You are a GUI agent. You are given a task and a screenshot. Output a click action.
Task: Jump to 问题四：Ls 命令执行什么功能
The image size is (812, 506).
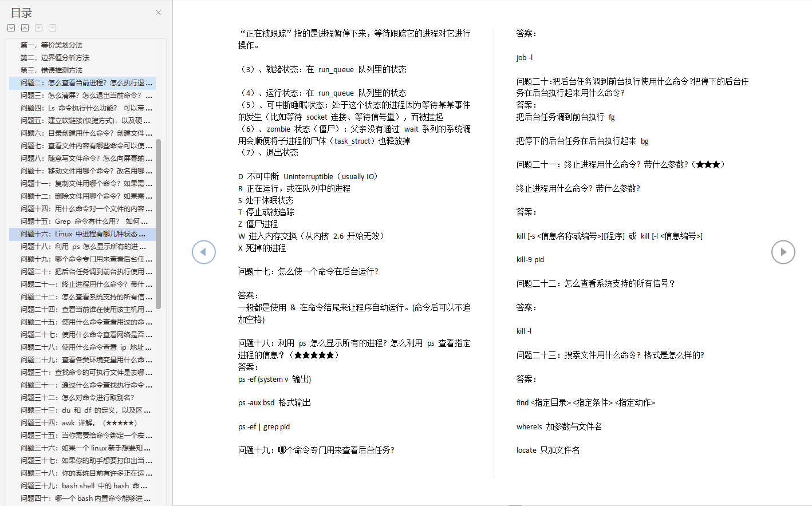[x=82, y=108]
